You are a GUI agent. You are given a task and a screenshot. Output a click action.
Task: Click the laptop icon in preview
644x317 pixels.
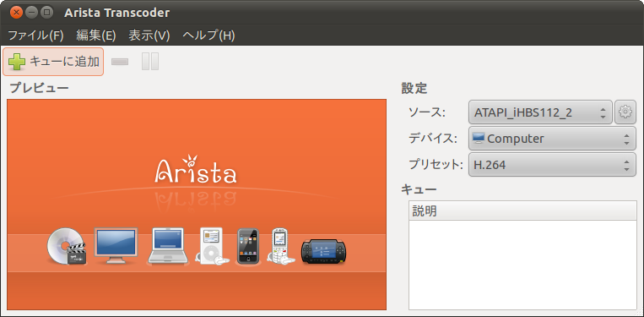click(168, 246)
